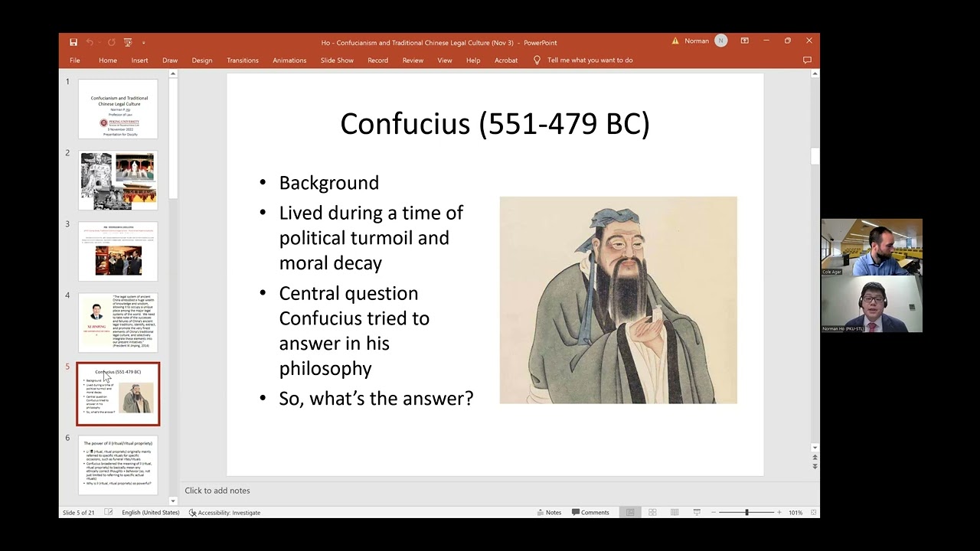
Task: Start slideshow from beginning via toolbar icon
Action: 128,42
